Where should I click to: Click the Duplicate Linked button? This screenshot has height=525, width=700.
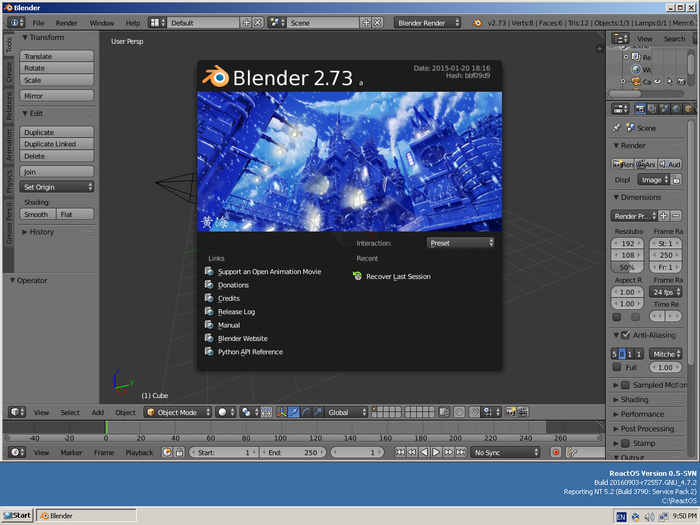(57, 144)
